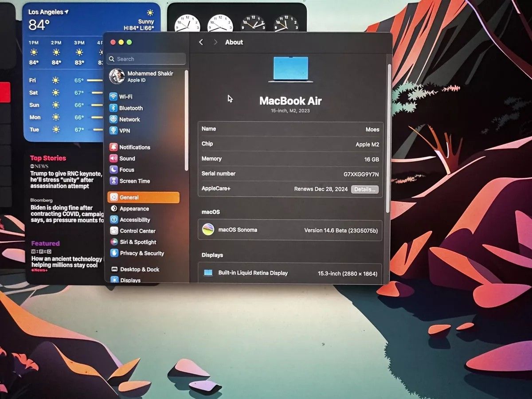The width and height of the screenshot is (532, 399).
Task: Click the AppleCare+ Details button
Action: 364,189
